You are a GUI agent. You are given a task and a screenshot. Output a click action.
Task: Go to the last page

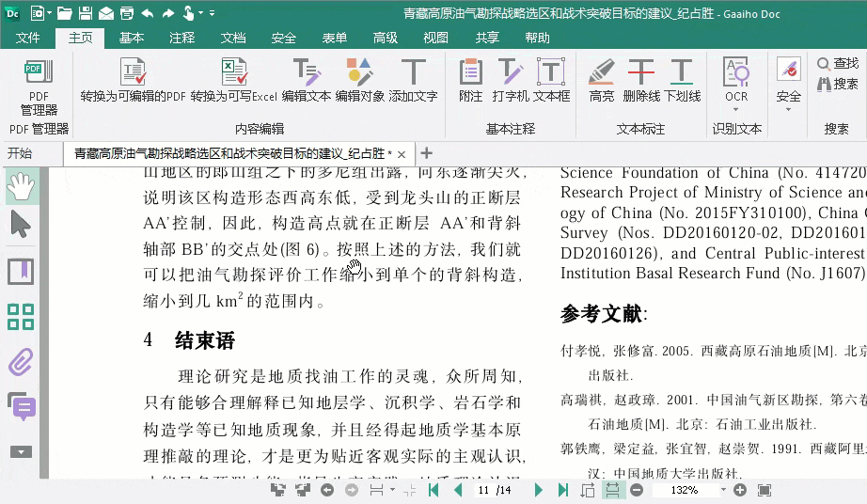coord(563,490)
